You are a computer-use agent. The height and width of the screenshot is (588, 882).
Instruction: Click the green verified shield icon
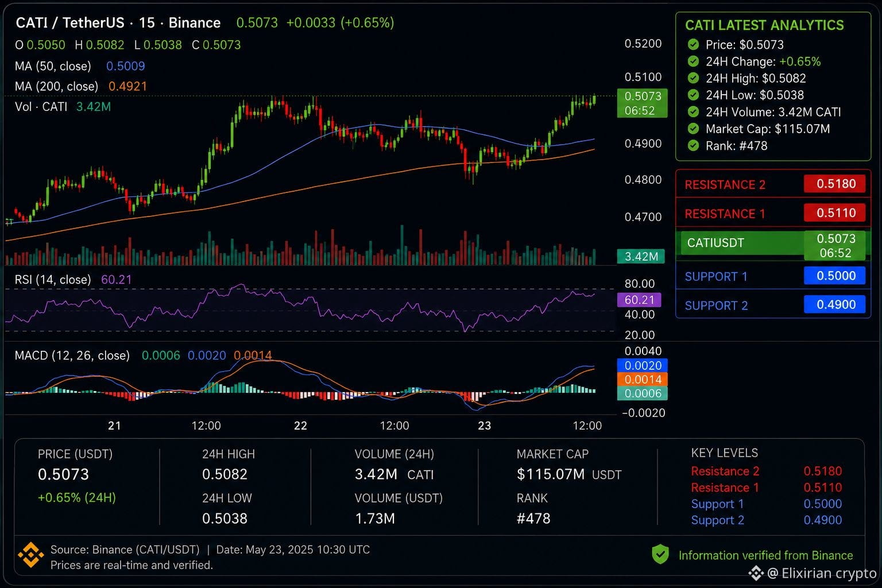[660, 555]
